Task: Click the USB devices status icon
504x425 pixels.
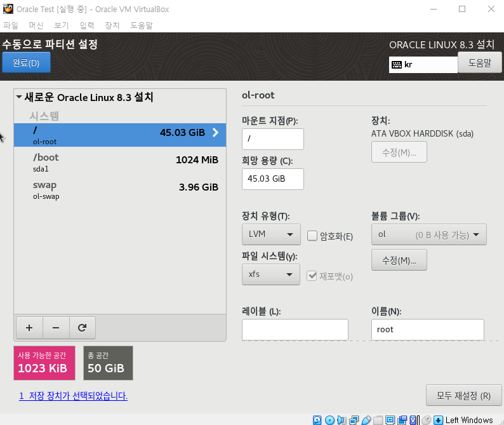Action: (366, 420)
